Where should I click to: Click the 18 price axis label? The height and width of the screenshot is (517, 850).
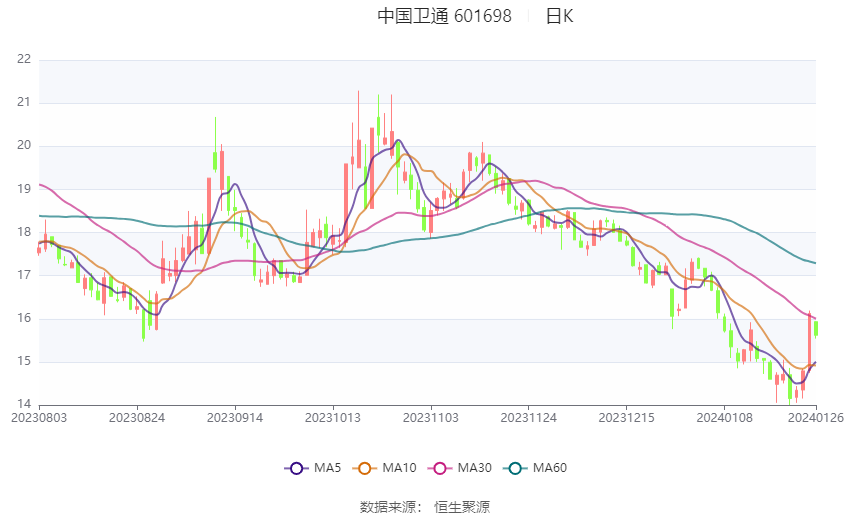(x=24, y=232)
